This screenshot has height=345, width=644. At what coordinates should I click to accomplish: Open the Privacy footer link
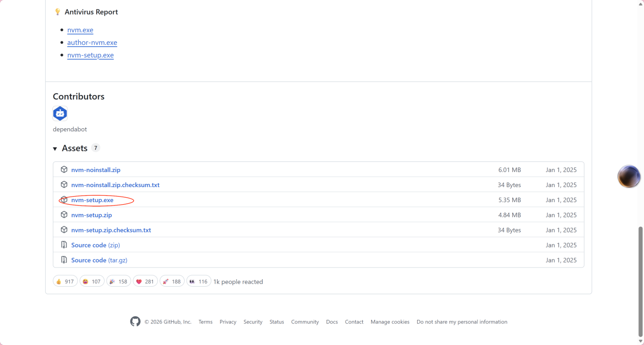228,322
